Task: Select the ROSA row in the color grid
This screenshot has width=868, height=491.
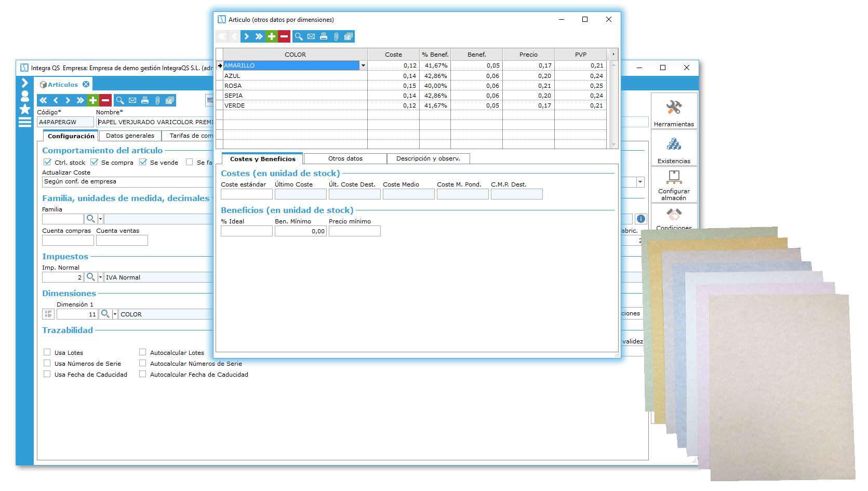Action: pos(295,86)
